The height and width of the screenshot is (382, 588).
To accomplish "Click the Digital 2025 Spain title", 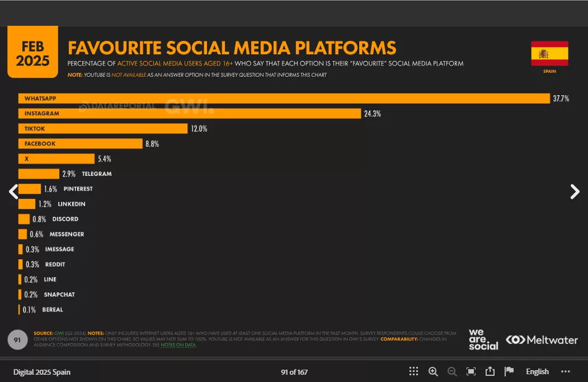I will coord(41,372).
